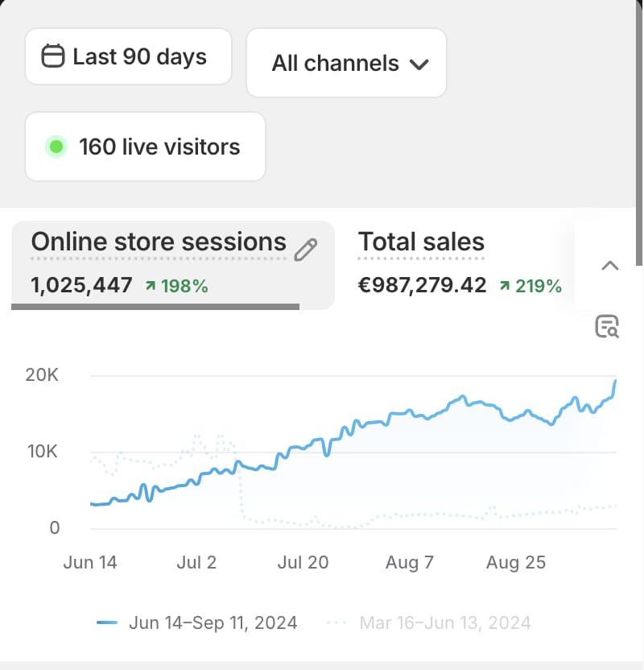Click the Jul 20 axis label on the chart
Image resolution: width=644 pixels, height=670 pixels.
303,562
